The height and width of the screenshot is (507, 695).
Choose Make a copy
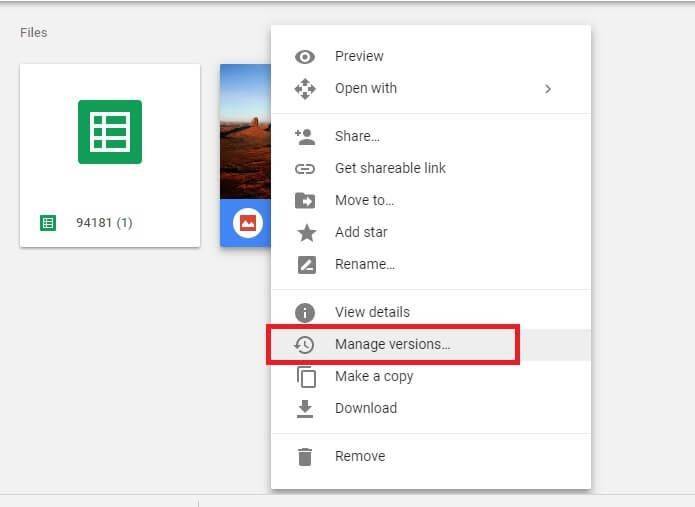[x=431, y=376]
